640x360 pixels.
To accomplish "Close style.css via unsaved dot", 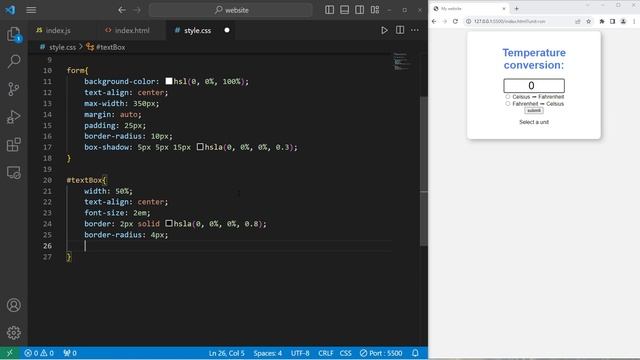I will [x=227, y=30].
